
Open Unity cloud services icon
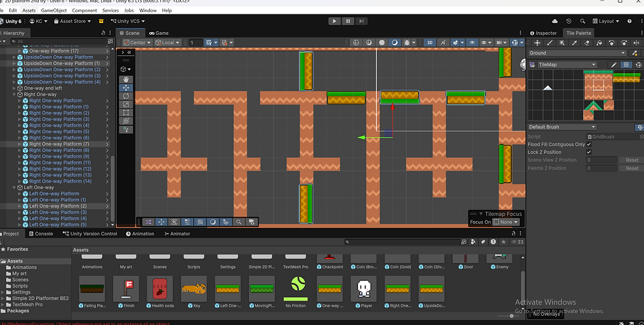coord(555,21)
